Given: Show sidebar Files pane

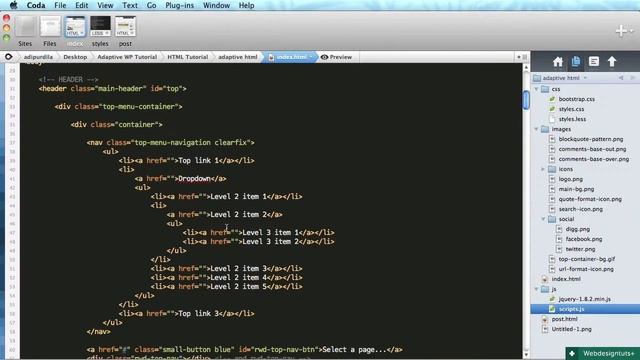Looking at the screenshot, I should point(576,62).
